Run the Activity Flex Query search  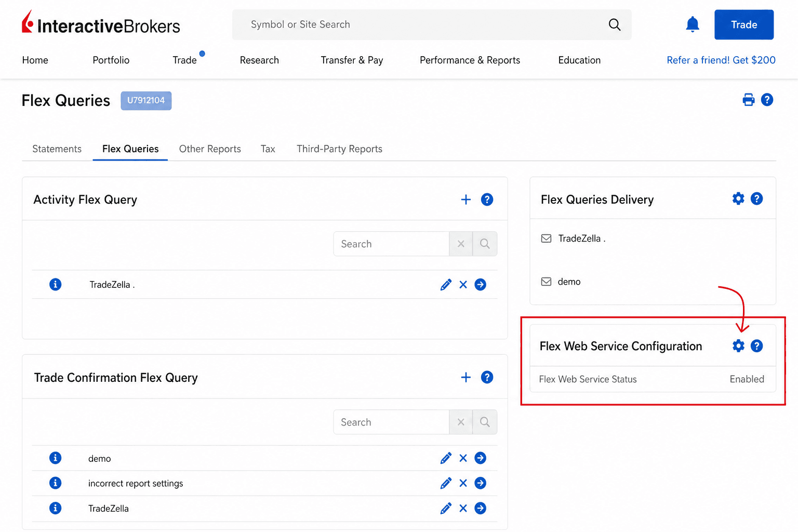[x=485, y=244]
